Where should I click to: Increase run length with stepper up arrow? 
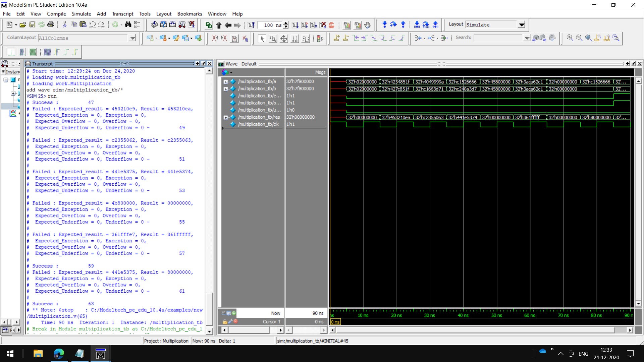pyautogui.click(x=286, y=23)
